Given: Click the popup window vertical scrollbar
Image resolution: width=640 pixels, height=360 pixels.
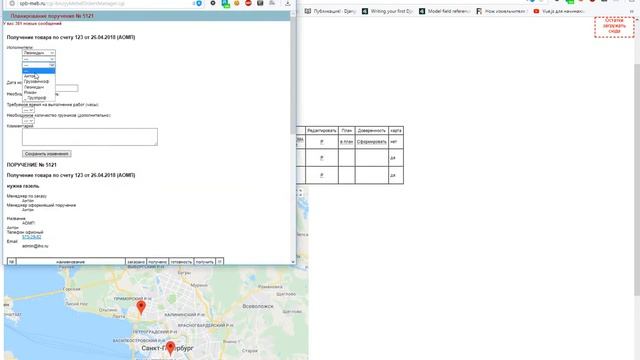Looking at the screenshot, I should [293, 76].
